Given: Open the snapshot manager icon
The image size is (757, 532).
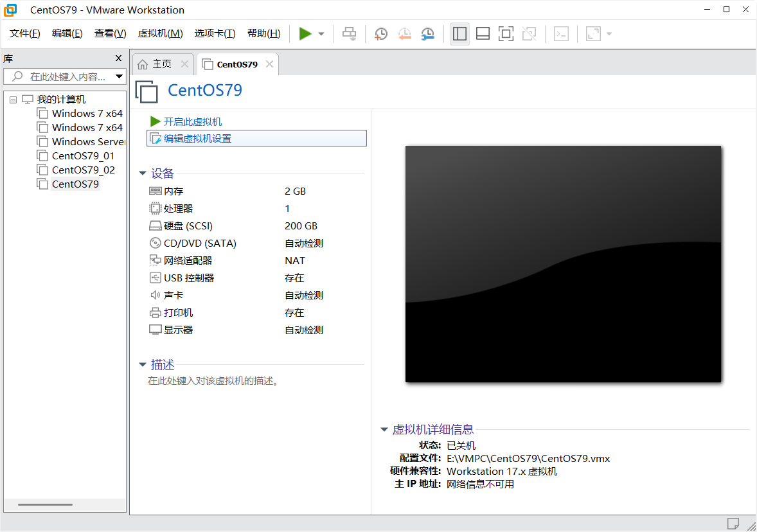Looking at the screenshot, I should [x=428, y=34].
